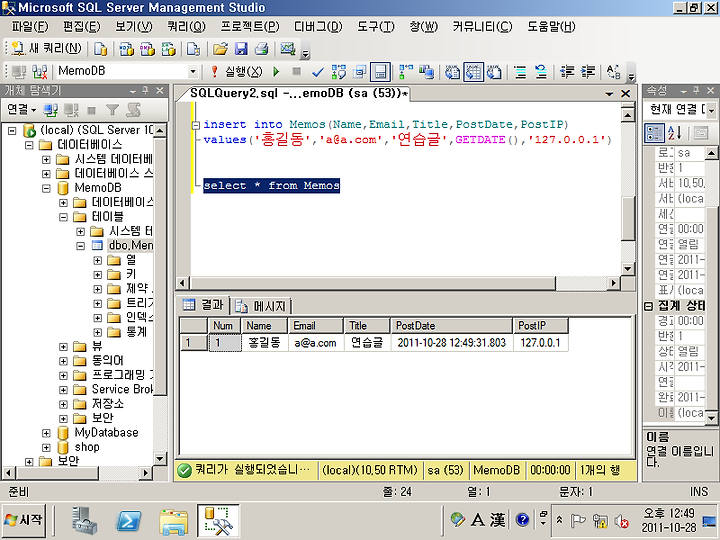Click the Cancel Executing Query stop icon

click(297, 72)
